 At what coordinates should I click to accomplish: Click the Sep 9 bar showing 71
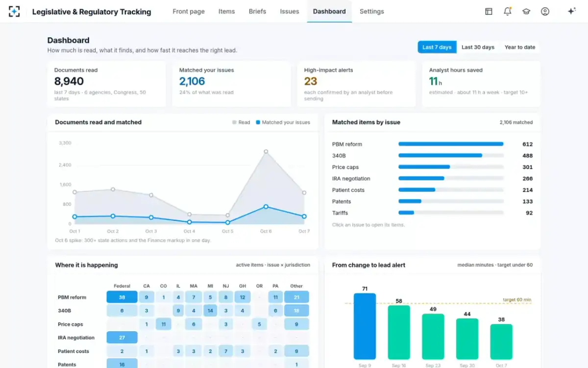365,326
